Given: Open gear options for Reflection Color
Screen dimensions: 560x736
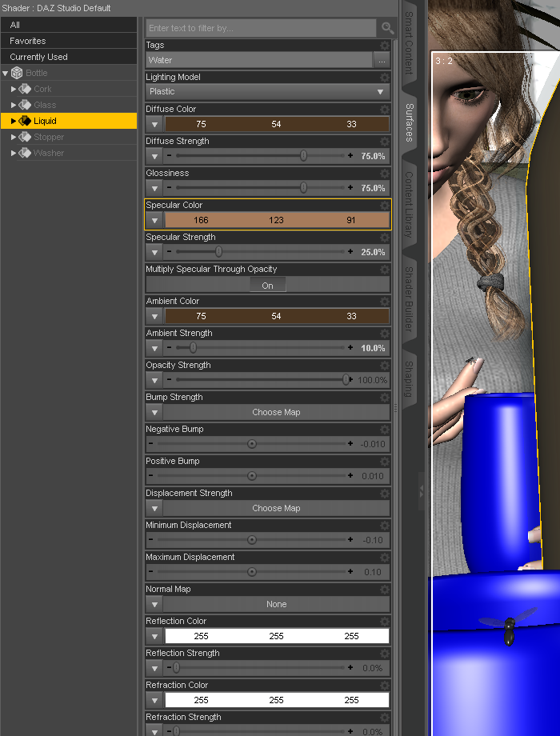Looking at the screenshot, I should [385, 621].
